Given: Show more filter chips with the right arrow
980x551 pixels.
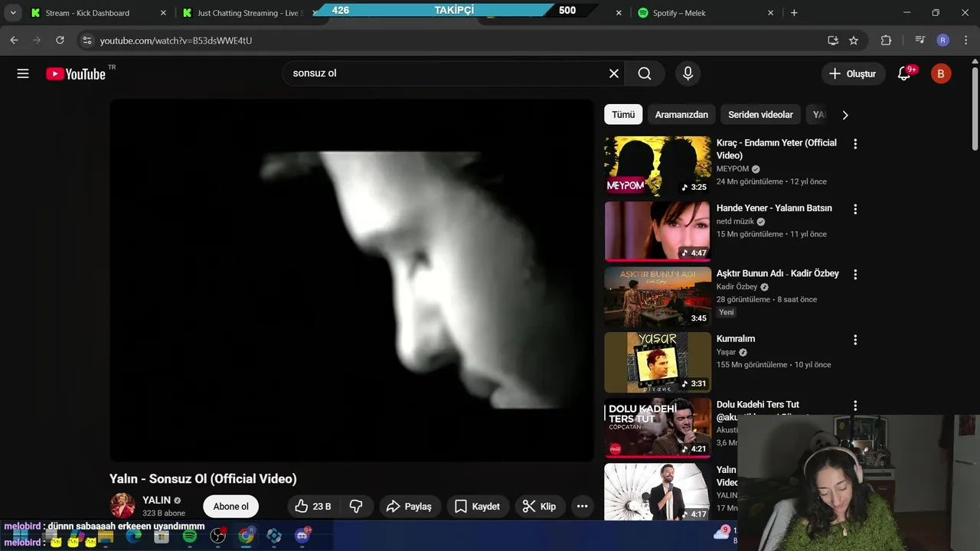Looking at the screenshot, I should point(845,115).
